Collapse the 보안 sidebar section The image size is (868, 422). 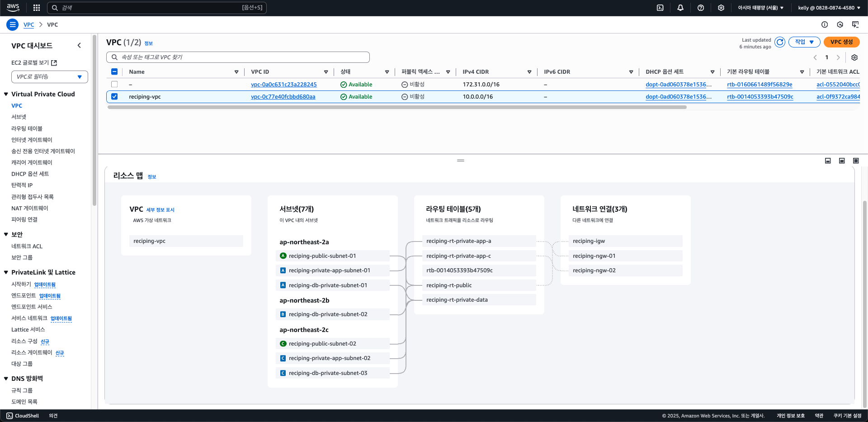pos(6,234)
